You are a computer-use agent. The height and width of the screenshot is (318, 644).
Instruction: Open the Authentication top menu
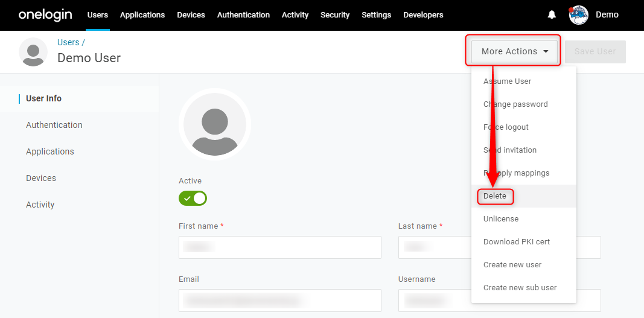(x=244, y=15)
